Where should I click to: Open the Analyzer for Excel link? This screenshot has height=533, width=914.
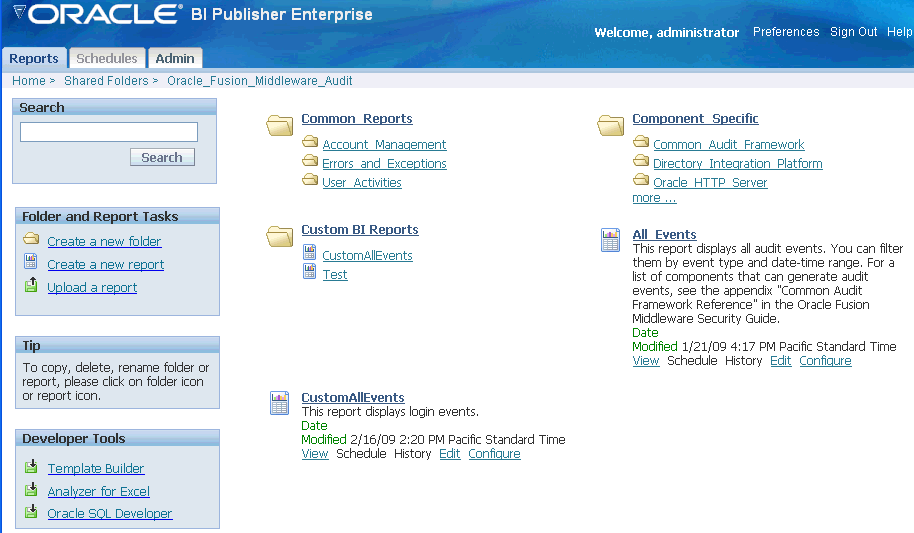tap(99, 492)
